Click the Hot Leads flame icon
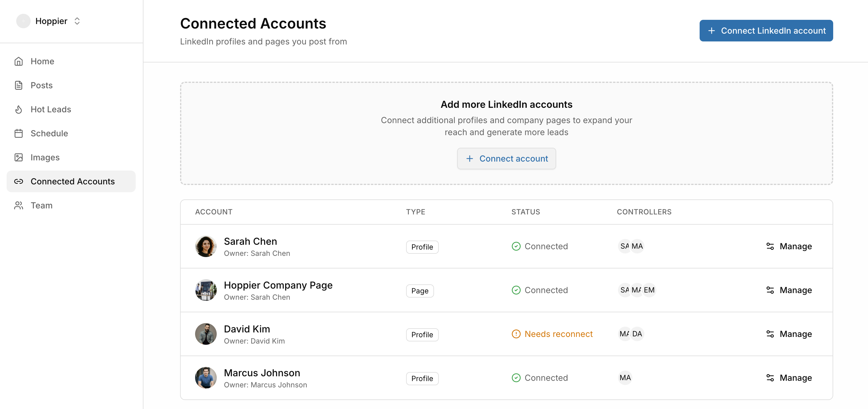The height and width of the screenshot is (409, 868). [x=19, y=109]
